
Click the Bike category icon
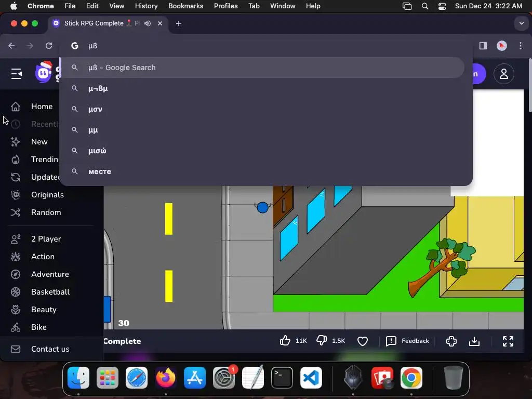[x=16, y=327]
